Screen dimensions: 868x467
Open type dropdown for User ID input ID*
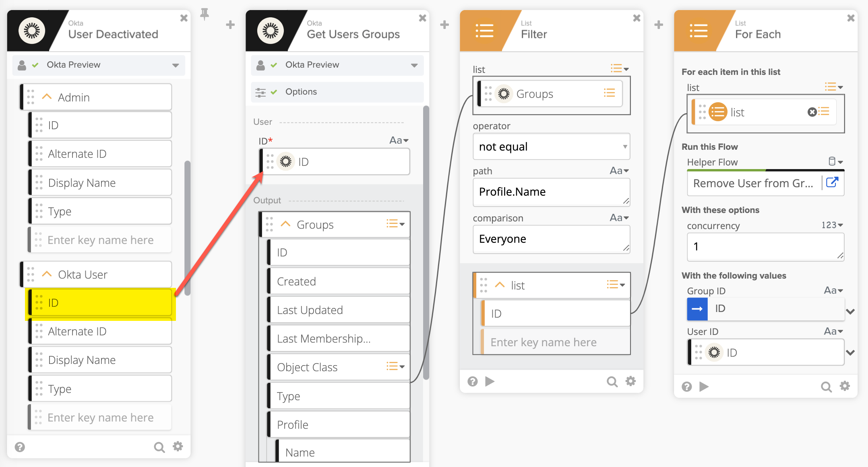(x=399, y=140)
